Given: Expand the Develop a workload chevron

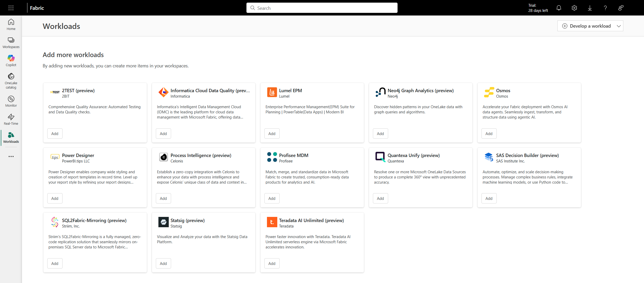Looking at the screenshot, I should click(619, 26).
